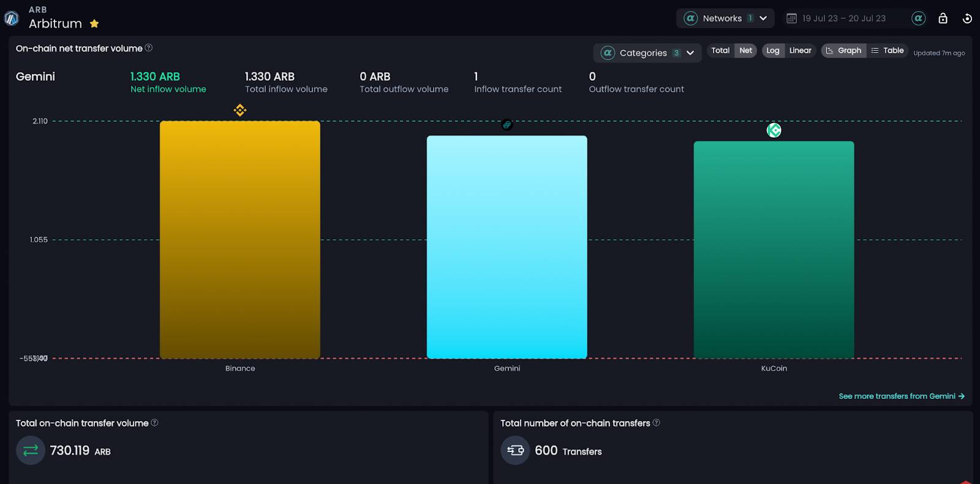Viewport: 980px width, 484px height.
Task: Click the alpha circle icon in top bar
Action: click(918, 18)
